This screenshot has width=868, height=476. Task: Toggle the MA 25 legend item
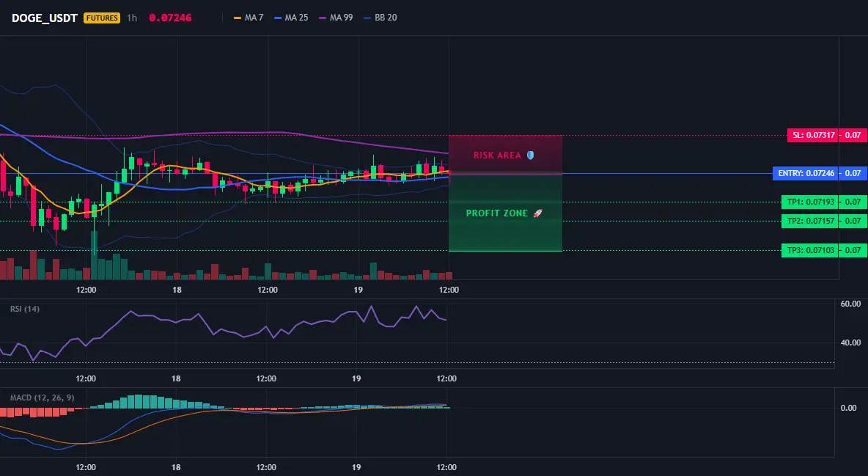[290, 18]
